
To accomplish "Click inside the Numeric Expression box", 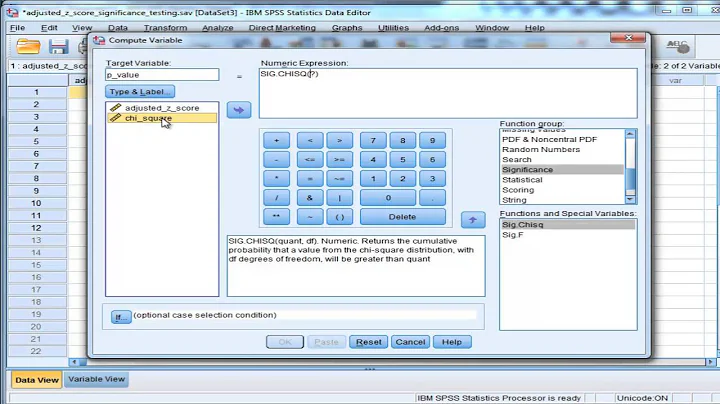I will pyautogui.click(x=448, y=94).
